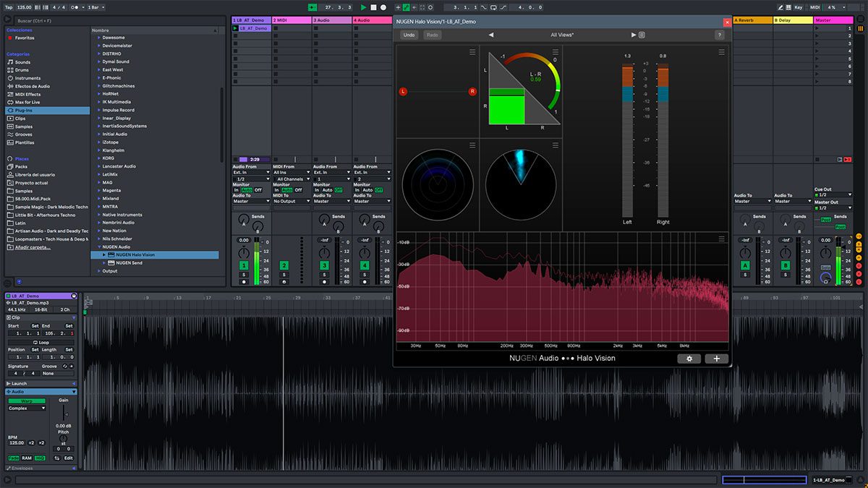
Task: Arm the Arrangement Record button
Action: coord(383,7)
